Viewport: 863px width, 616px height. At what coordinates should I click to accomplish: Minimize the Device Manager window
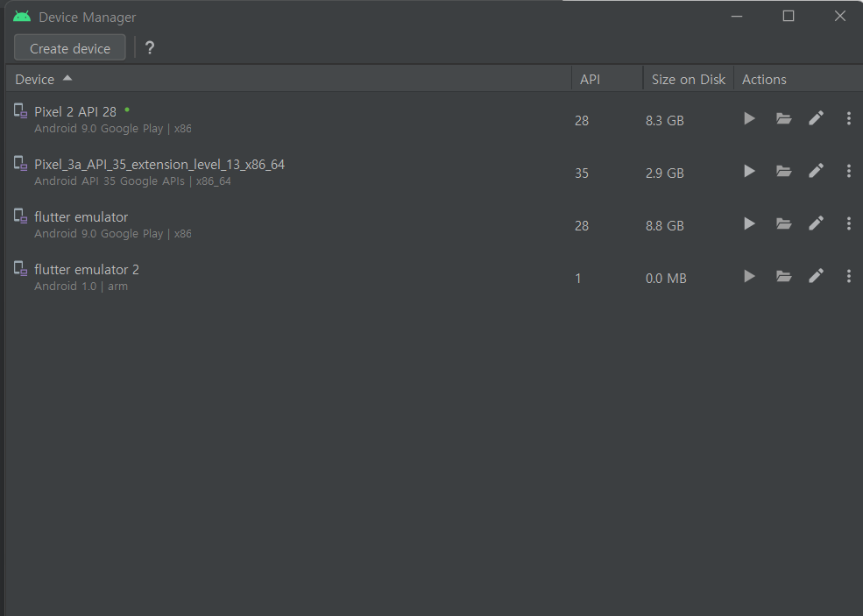coord(737,17)
